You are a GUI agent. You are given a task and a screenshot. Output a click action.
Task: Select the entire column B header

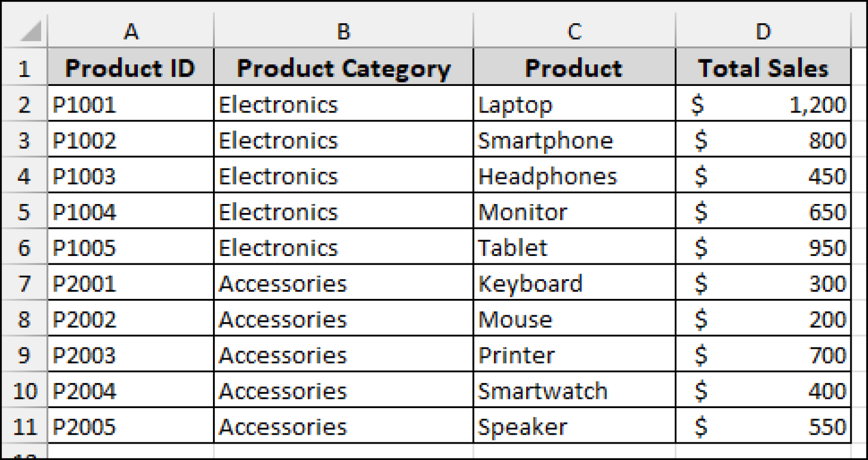[x=343, y=31]
